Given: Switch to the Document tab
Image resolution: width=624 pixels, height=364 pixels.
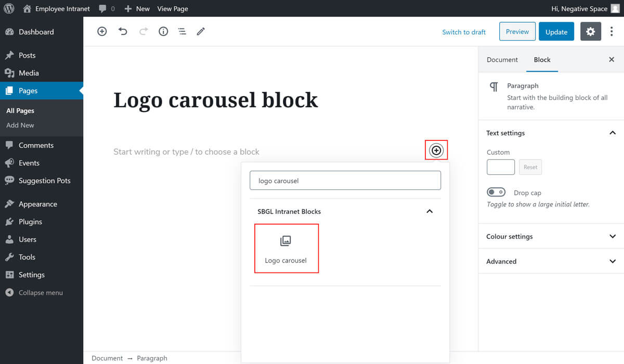Looking at the screenshot, I should [502, 60].
